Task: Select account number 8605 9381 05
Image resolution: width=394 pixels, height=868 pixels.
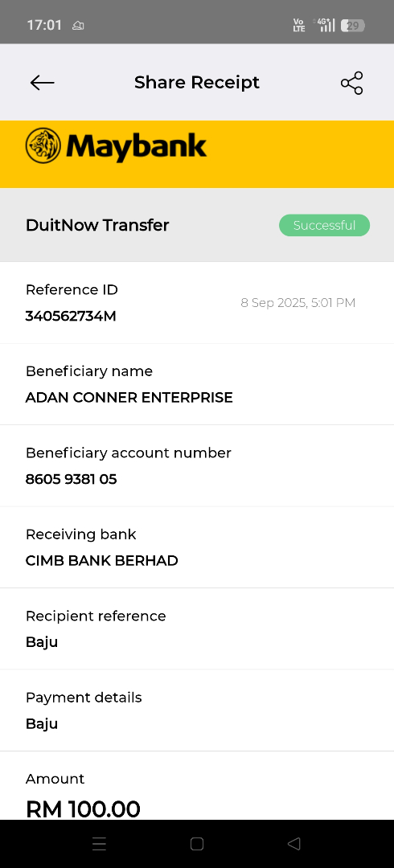Action: coord(72,479)
